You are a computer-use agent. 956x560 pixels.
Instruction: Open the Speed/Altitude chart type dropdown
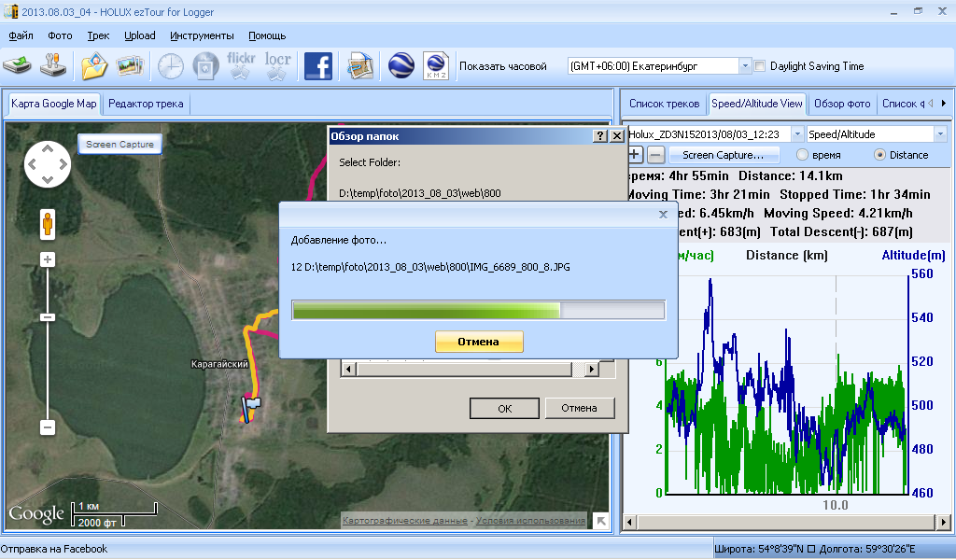(x=940, y=134)
